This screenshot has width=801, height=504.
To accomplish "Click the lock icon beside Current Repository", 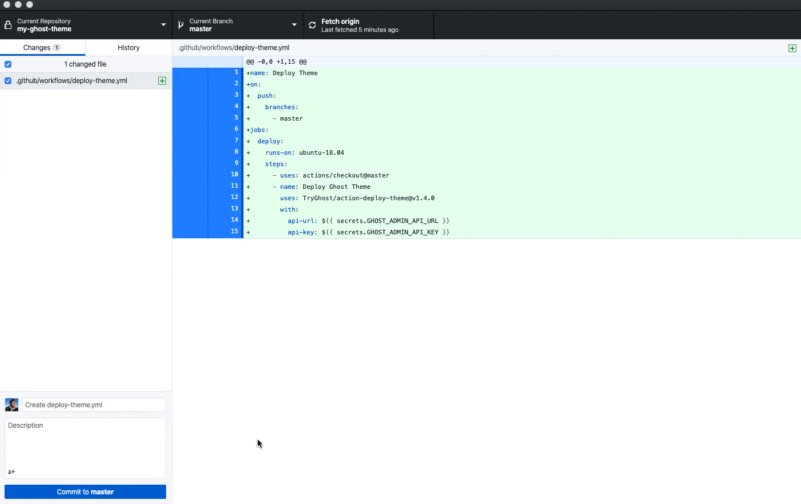I will point(8,24).
